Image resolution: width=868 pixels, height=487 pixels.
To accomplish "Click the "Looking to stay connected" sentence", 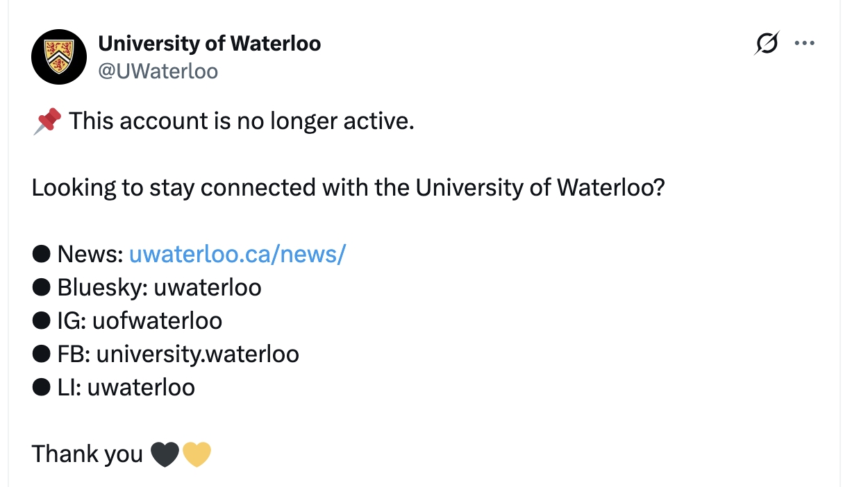I will coord(348,188).
